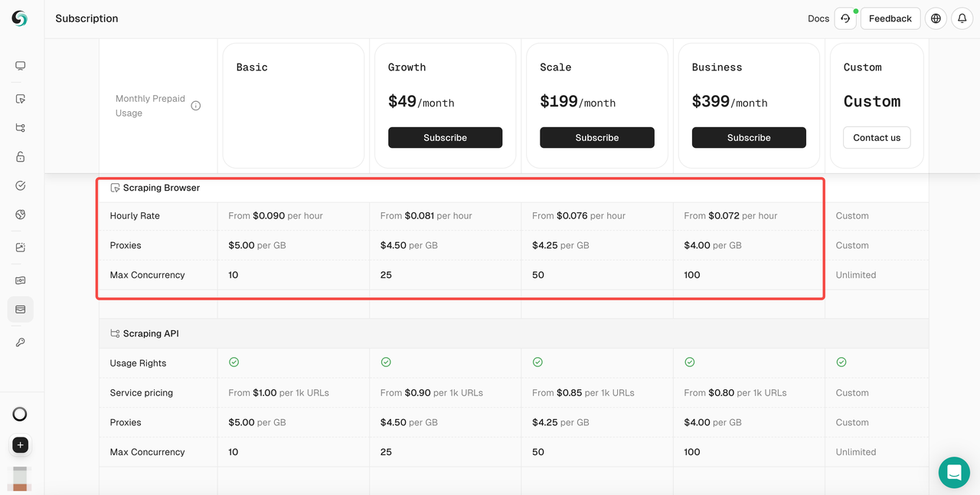This screenshot has width=980, height=495.
Task: Subscribe to the Growth plan
Action: (x=445, y=137)
